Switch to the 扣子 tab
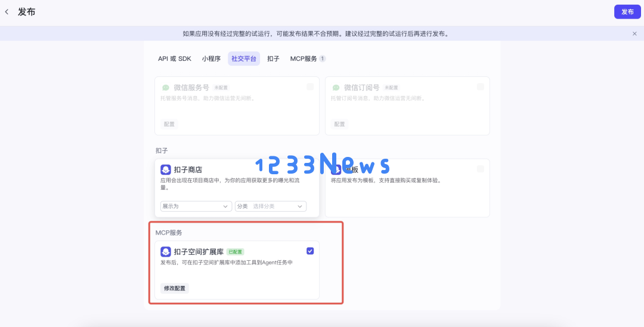The image size is (644, 327). click(x=273, y=58)
